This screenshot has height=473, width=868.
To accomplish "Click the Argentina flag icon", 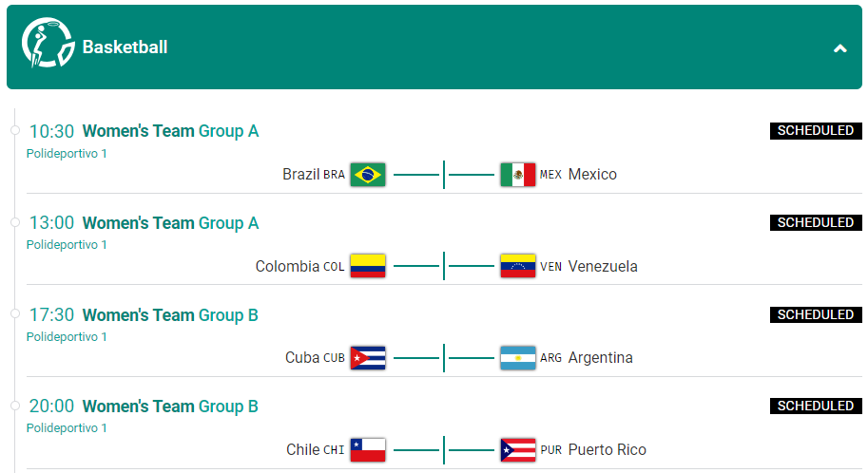I will (517, 358).
